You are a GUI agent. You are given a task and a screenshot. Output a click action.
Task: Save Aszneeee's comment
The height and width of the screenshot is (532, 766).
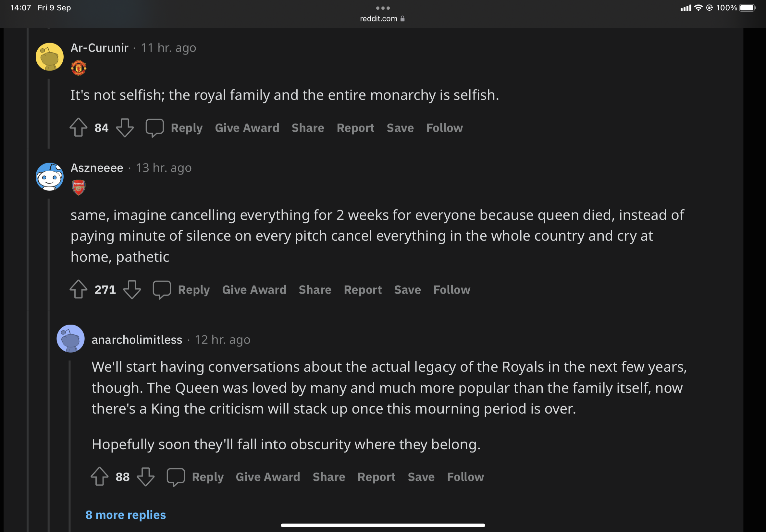coord(407,290)
